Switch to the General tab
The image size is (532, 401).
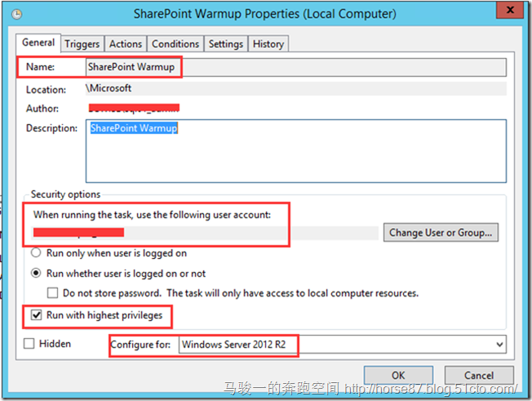38,42
